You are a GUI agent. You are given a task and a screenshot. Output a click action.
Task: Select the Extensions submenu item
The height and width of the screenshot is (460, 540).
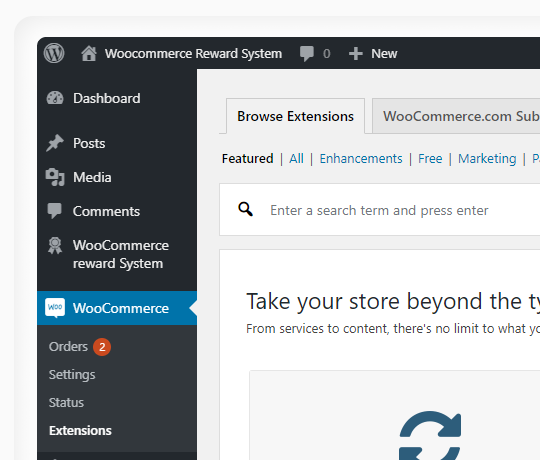(80, 430)
